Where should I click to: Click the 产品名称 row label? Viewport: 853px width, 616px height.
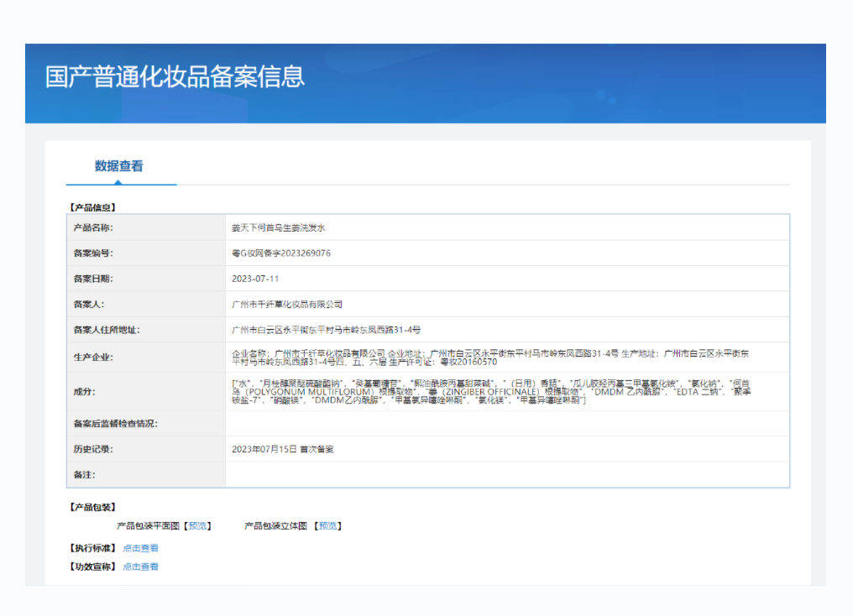tap(92, 227)
